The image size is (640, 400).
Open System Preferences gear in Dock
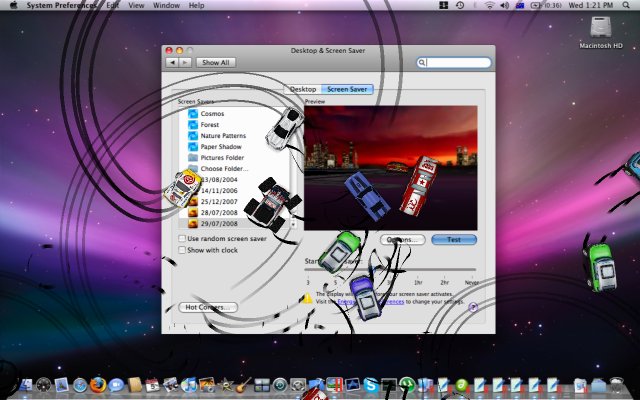click(298, 384)
